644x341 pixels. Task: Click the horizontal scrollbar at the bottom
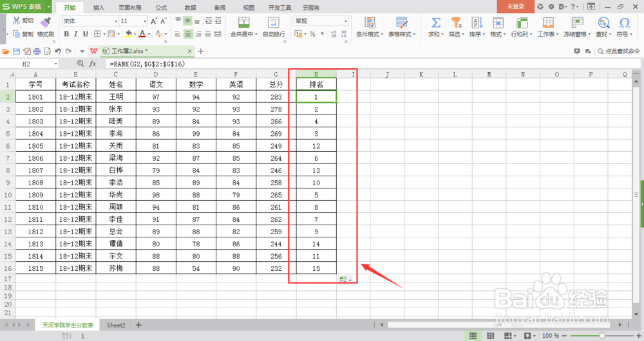tap(500, 324)
